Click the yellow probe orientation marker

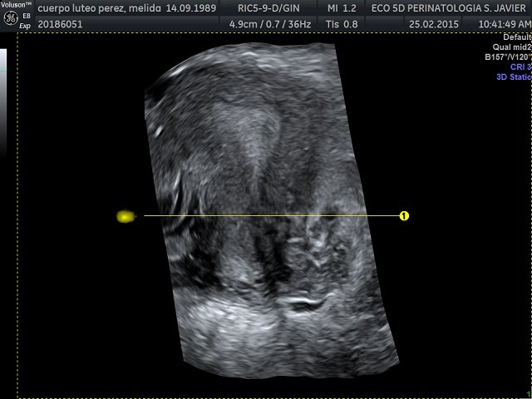coord(126,216)
